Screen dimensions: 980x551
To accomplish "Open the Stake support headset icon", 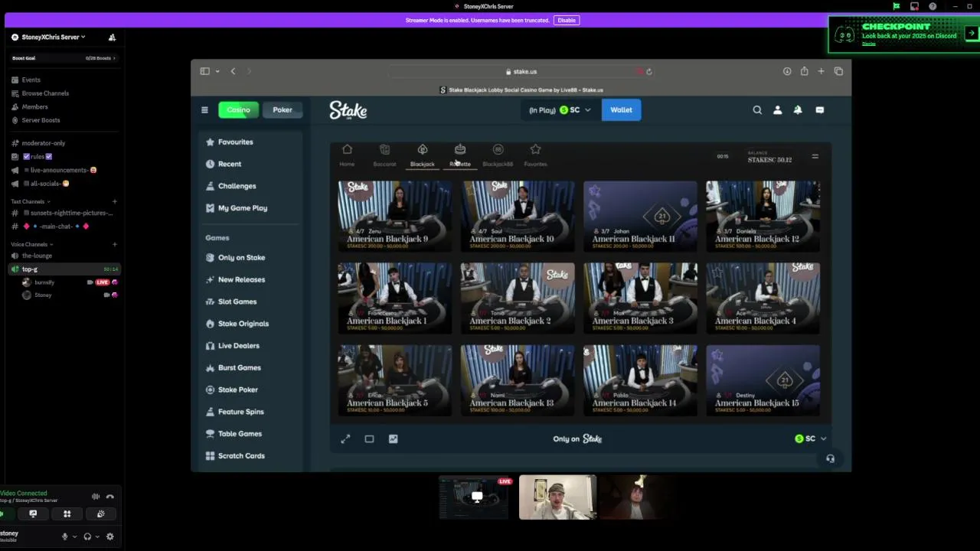I will [830, 458].
